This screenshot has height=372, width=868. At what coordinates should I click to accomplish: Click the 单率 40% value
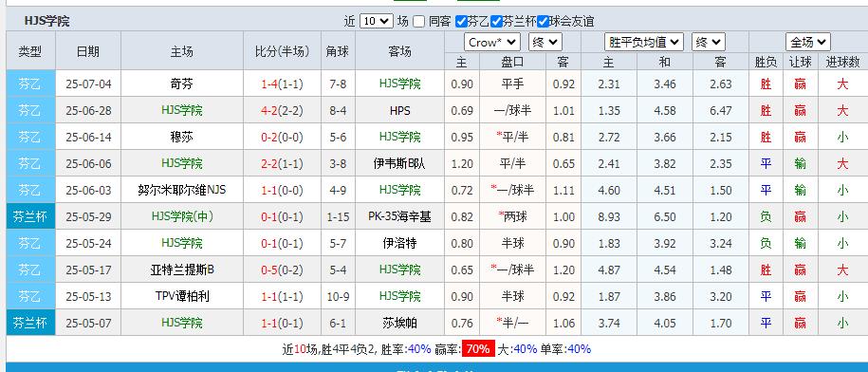click(579, 349)
